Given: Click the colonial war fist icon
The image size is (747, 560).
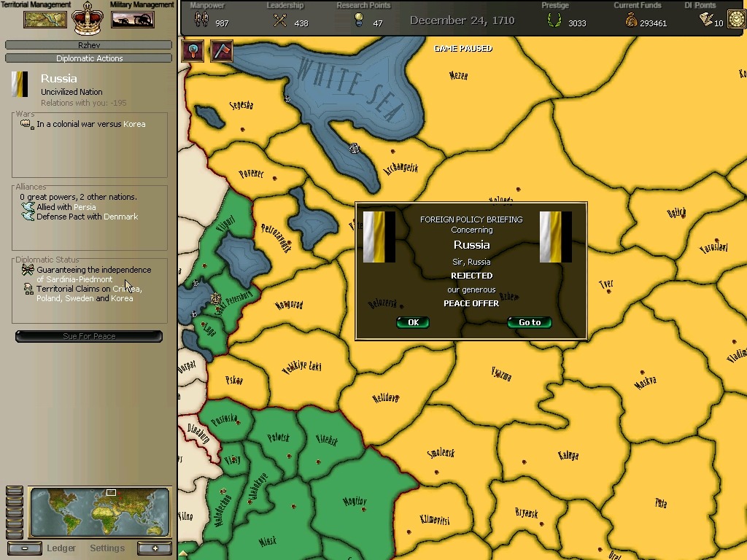Looking at the screenshot, I should [26, 124].
